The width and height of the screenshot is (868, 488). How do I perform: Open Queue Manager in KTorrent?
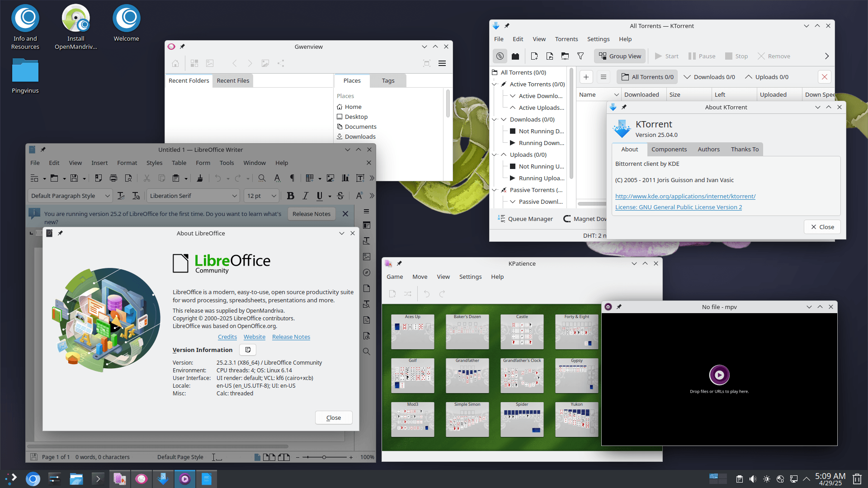click(x=525, y=219)
